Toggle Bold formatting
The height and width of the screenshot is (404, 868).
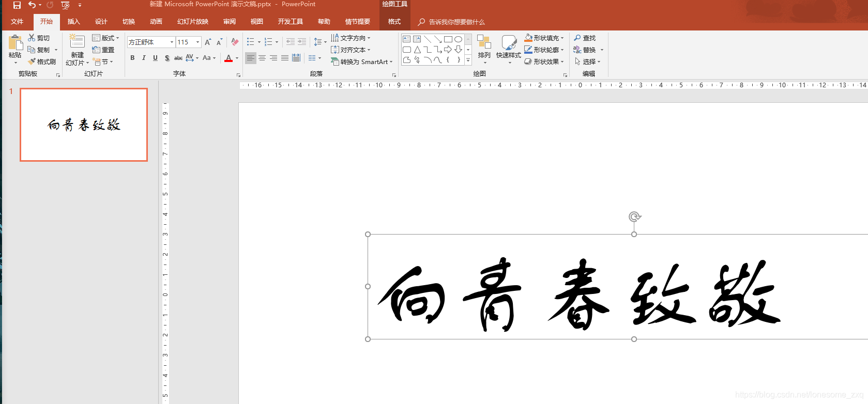132,58
